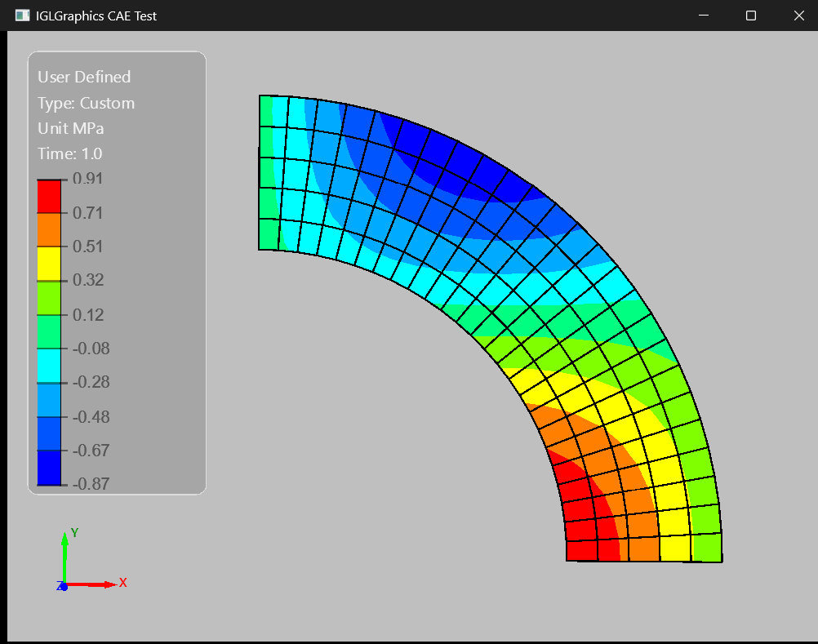Close the IGLGraphics CAE Test window
818x644 pixels.
(798, 16)
